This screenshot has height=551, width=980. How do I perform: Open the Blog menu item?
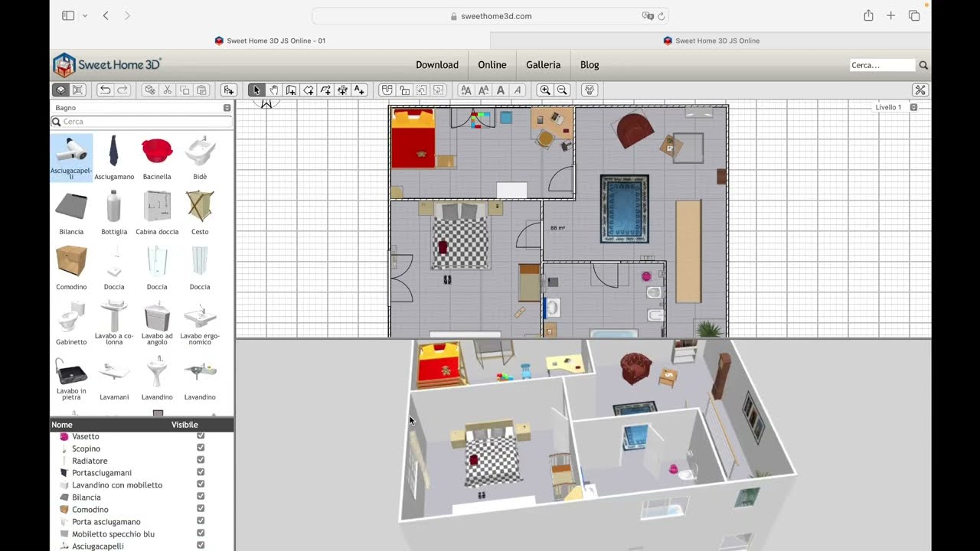tap(590, 65)
